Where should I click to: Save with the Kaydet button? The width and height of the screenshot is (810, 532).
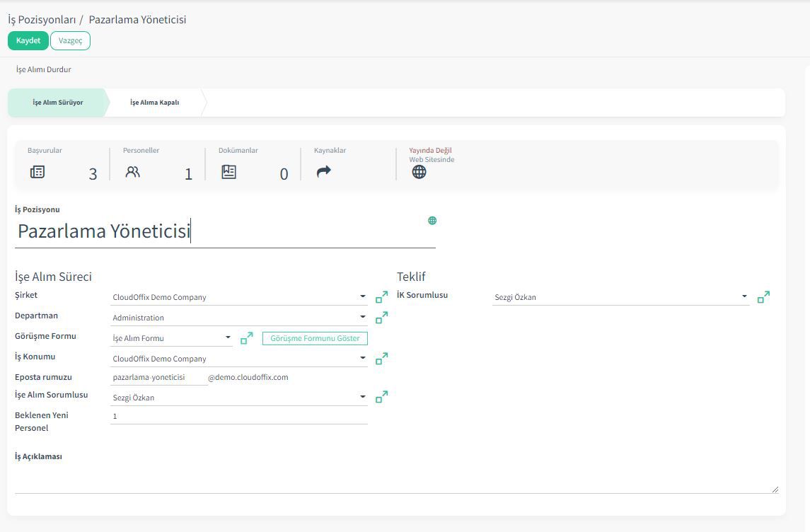coord(28,40)
